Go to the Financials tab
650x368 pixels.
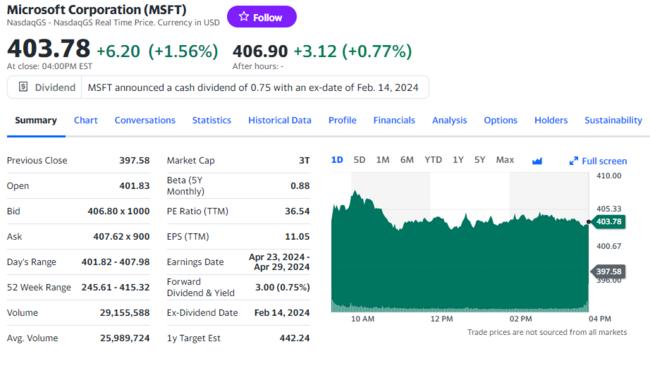coord(394,120)
